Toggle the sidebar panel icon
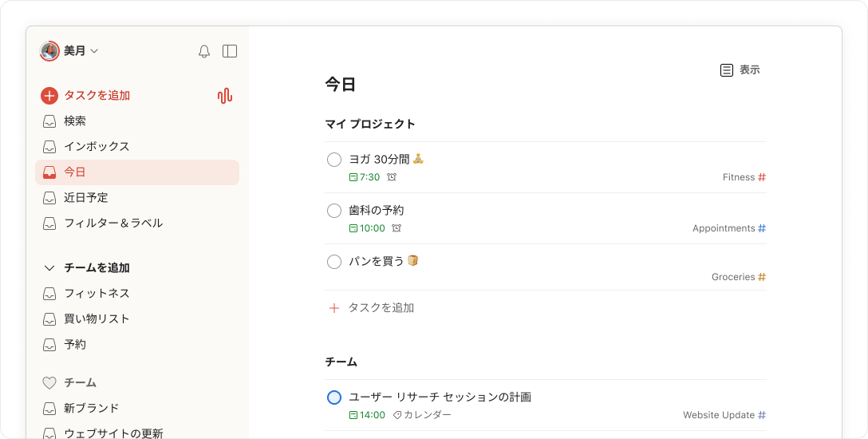The width and height of the screenshot is (868, 439). [x=230, y=51]
